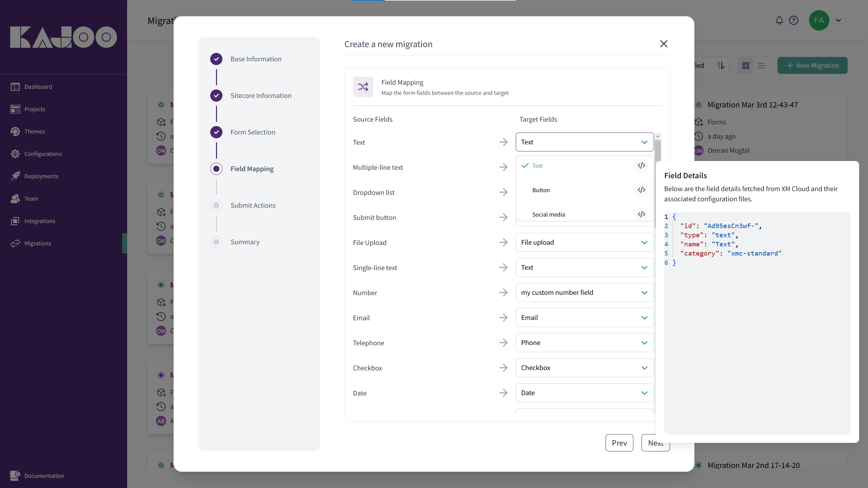The height and width of the screenshot is (488, 868).
Task: Click the New Migration button
Action: click(812, 65)
